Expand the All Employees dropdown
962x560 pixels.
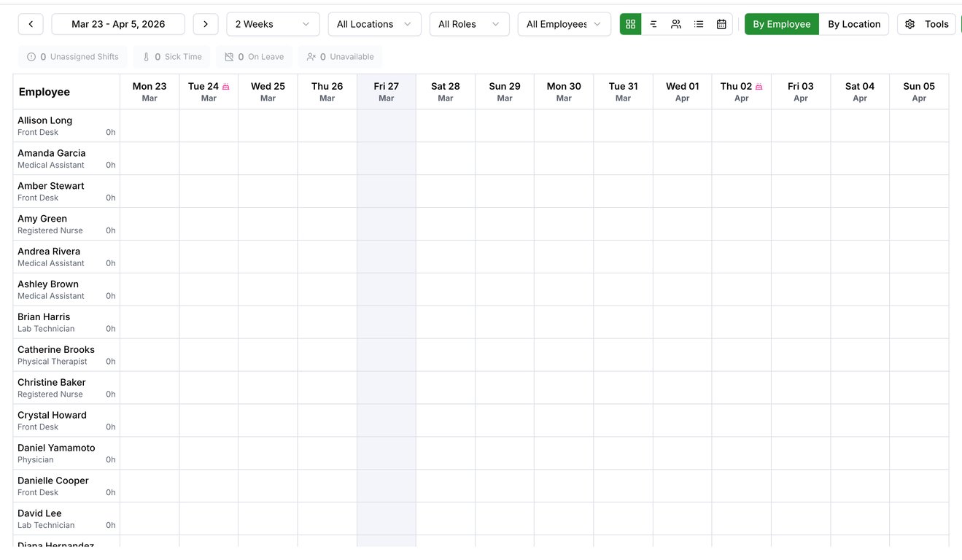(564, 24)
